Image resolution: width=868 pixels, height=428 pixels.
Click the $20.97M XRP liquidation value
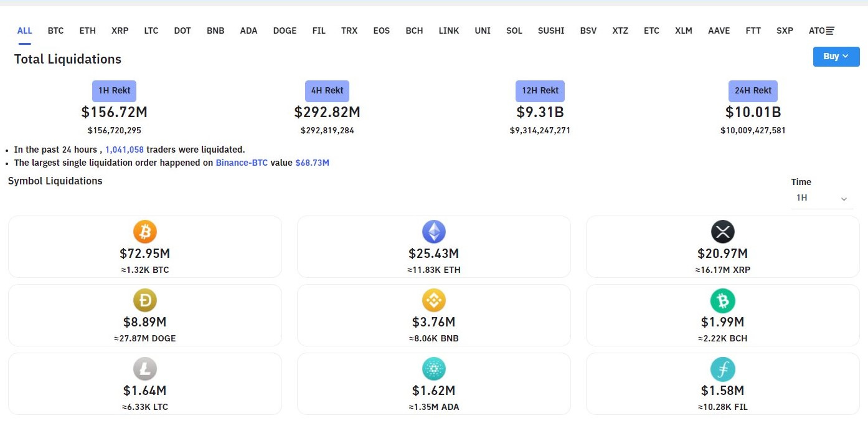point(723,254)
